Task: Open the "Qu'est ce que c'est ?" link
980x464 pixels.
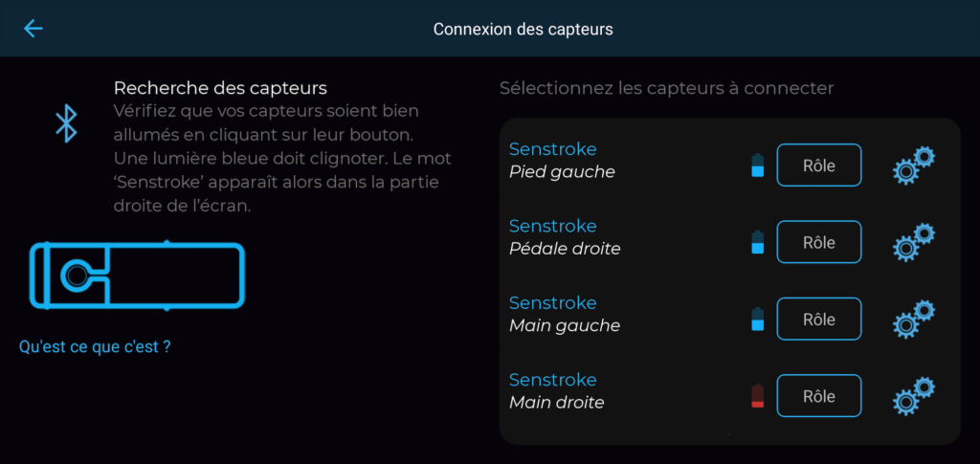Action: pos(95,346)
